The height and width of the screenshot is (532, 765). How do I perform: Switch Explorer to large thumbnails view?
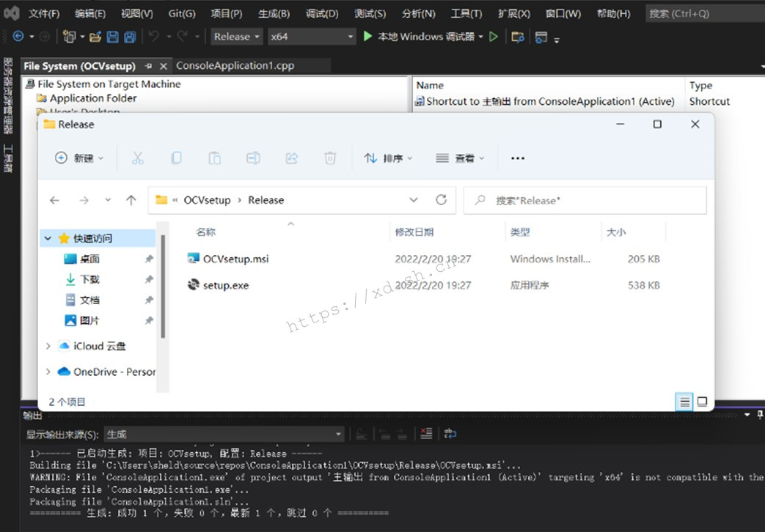(702, 402)
